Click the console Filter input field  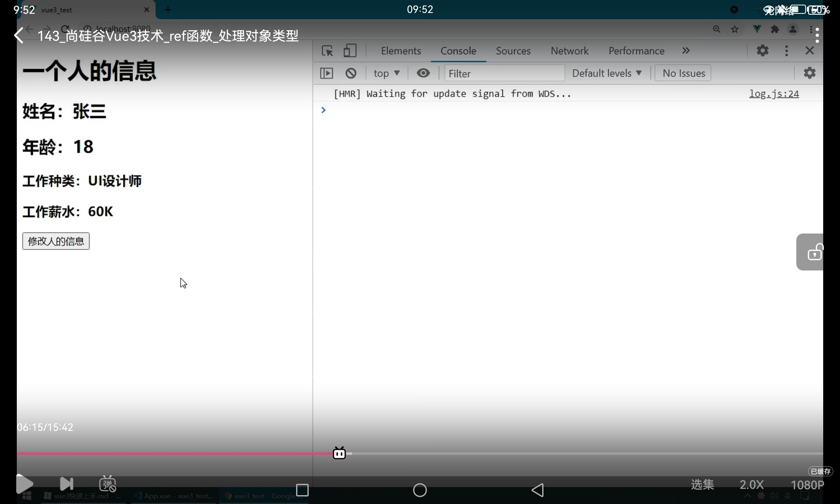click(x=504, y=73)
